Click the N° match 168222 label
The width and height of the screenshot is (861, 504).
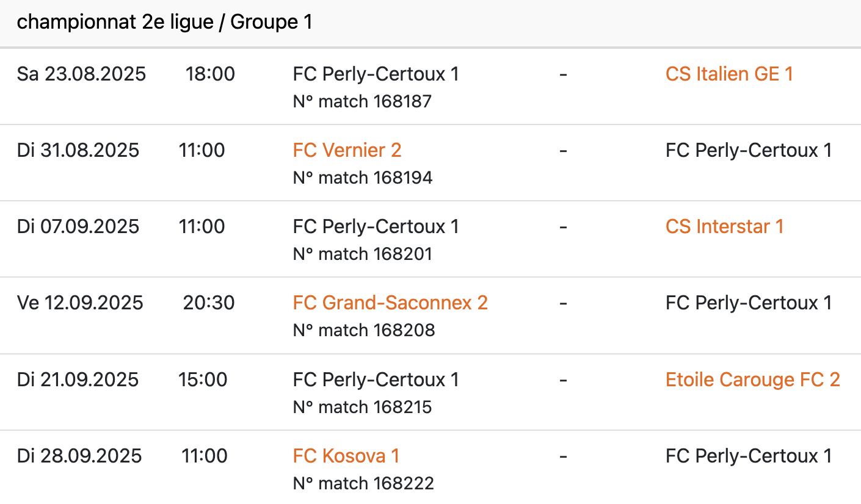coord(363,483)
